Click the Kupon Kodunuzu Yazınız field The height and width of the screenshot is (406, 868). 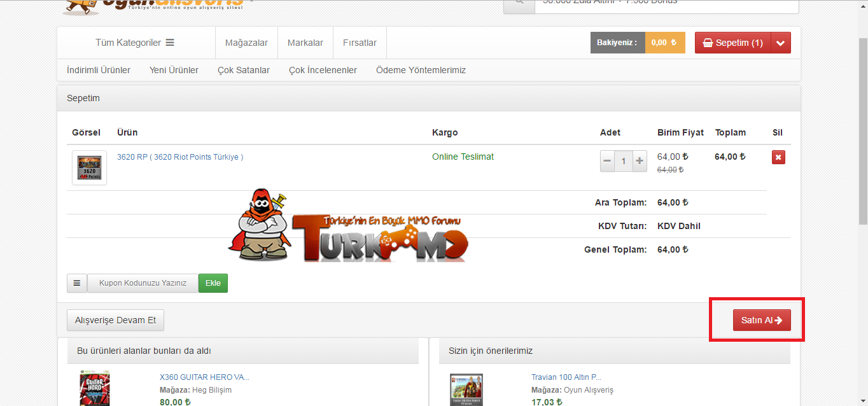143,283
